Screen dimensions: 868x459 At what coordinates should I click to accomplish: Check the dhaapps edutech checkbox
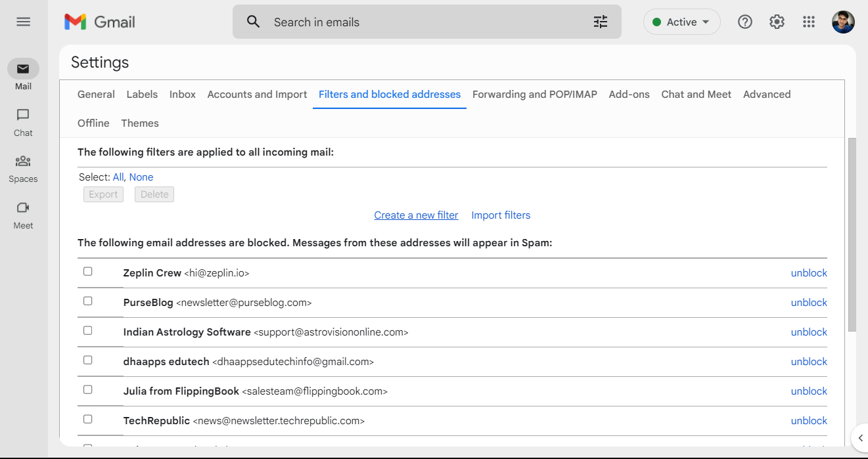88,360
